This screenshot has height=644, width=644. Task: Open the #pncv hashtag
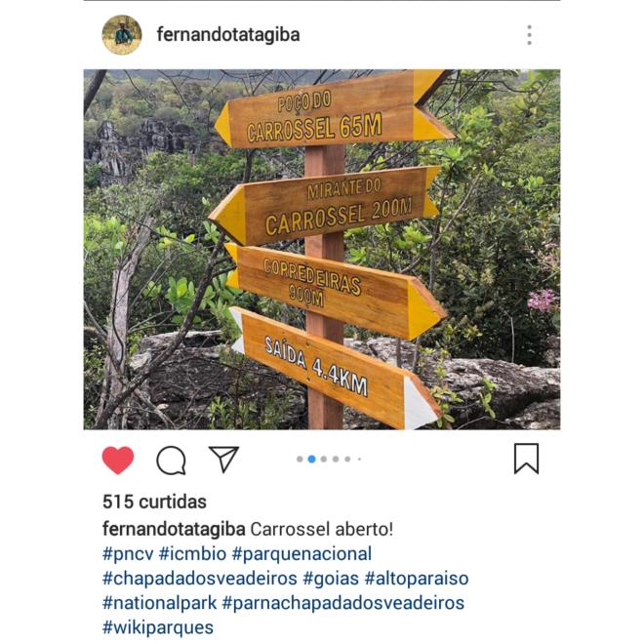pos(128,553)
